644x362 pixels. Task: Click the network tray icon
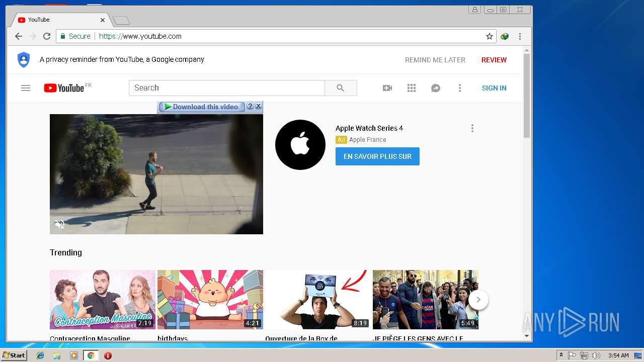[584, 355]
